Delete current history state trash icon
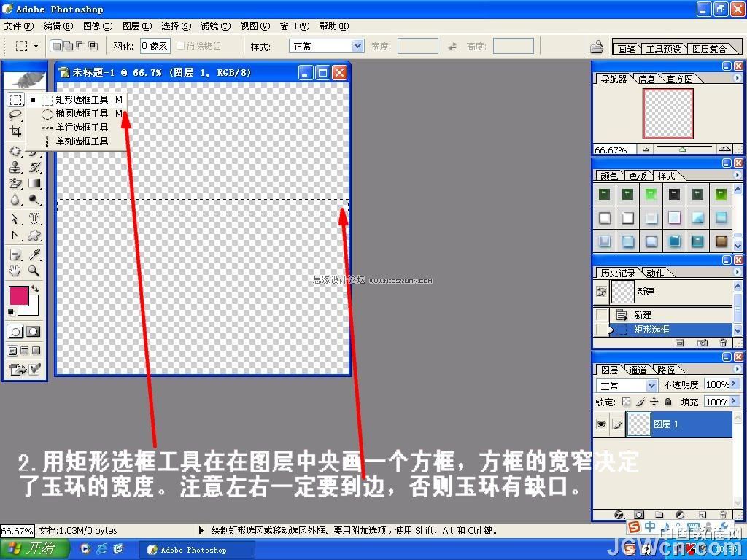747x560 pixels. (x=723, y=343)
